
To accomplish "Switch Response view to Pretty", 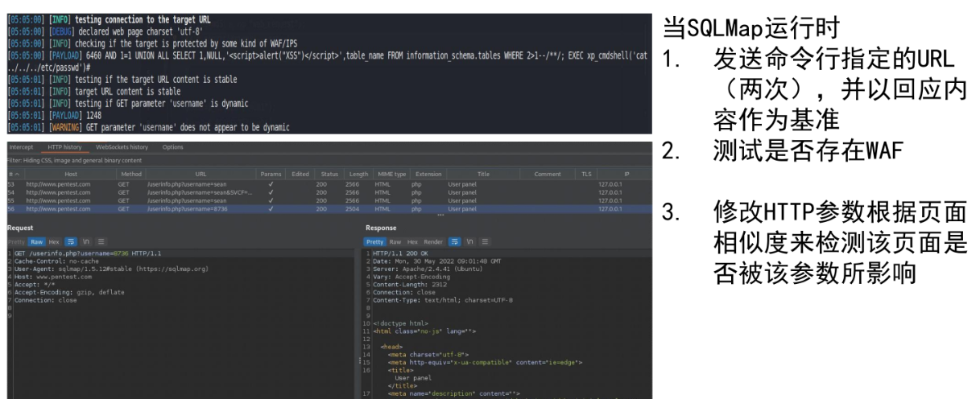I will tap(375, 241).
